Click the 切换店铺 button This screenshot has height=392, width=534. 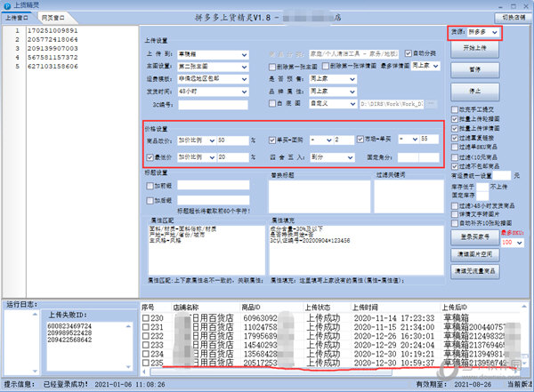(x=514, y=18)
